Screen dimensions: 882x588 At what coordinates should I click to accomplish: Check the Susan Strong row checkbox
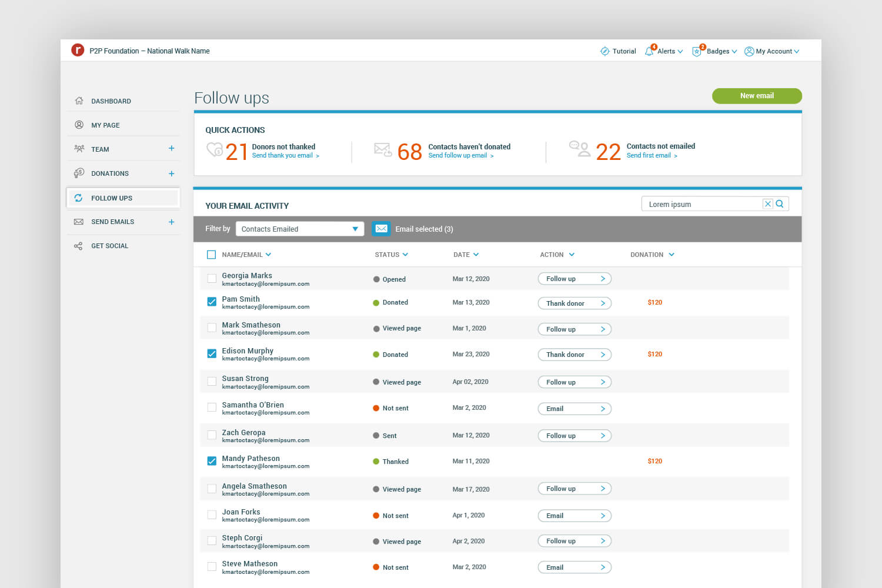pyautogui.click(x=212, y=382)
